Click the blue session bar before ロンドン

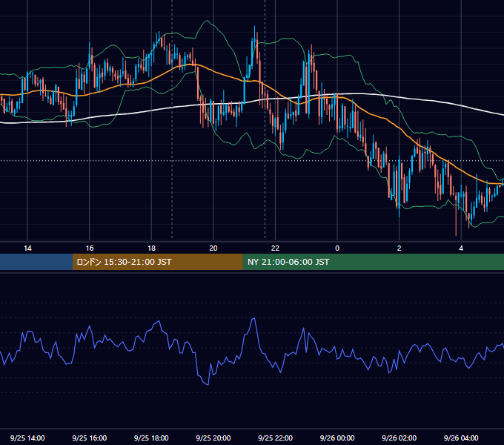[36, 262]
